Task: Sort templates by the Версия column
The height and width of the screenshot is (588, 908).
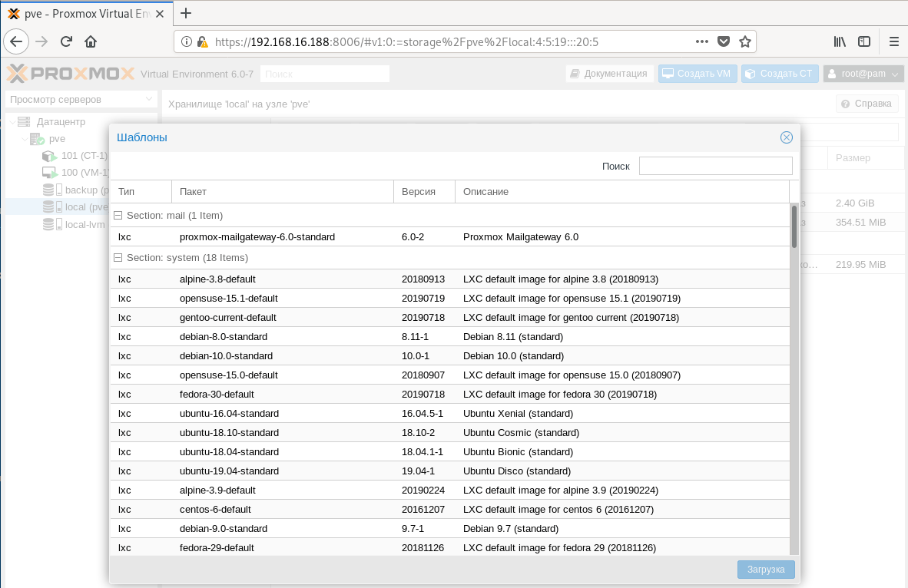Action: tap(423, 191)
